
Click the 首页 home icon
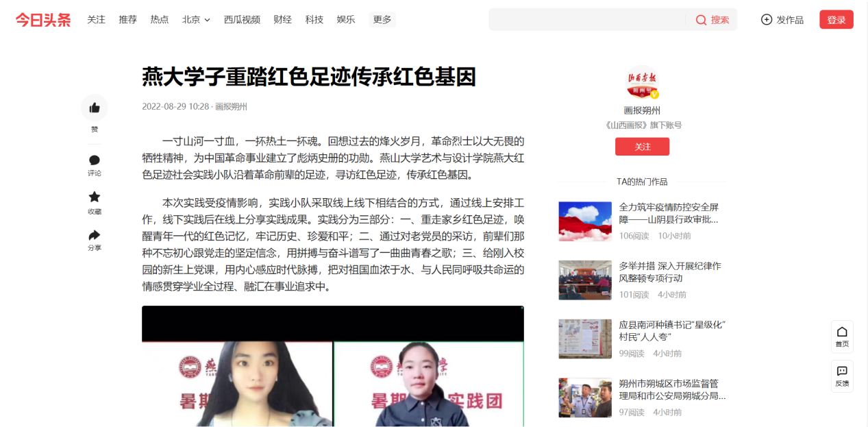[842, 332]
